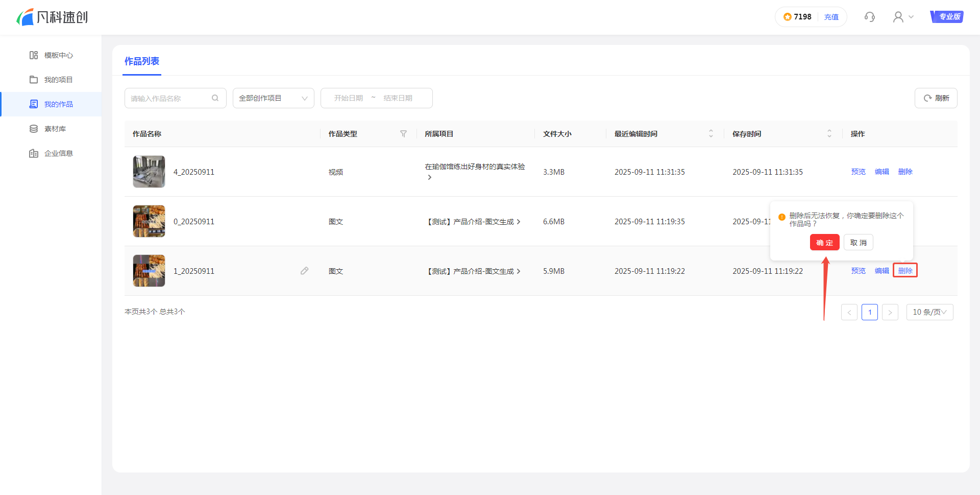Click 取消 to cancel deletion

click(858, 243)
